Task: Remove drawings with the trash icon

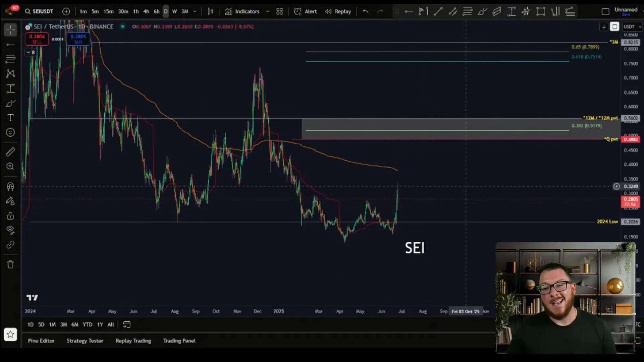Action: [10, 264]
